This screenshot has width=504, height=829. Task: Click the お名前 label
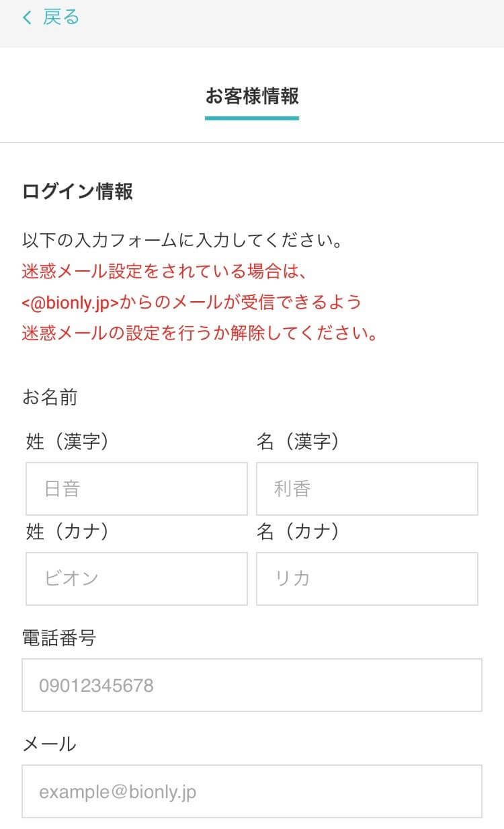click(x=50, y=397)
